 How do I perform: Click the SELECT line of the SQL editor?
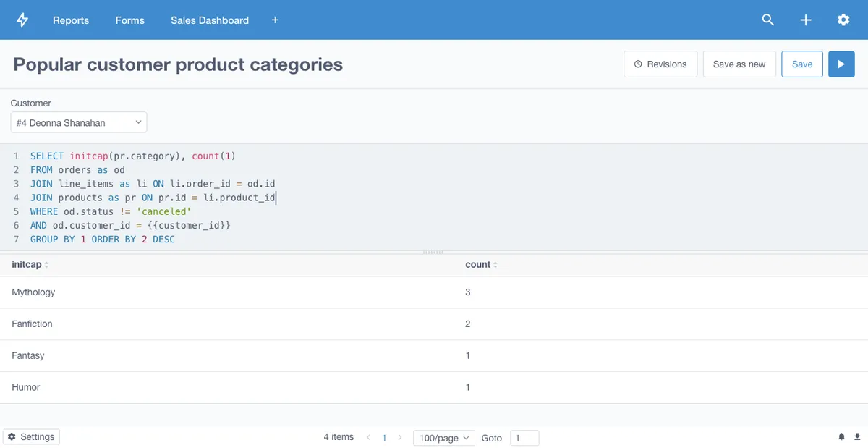point(133,156)
